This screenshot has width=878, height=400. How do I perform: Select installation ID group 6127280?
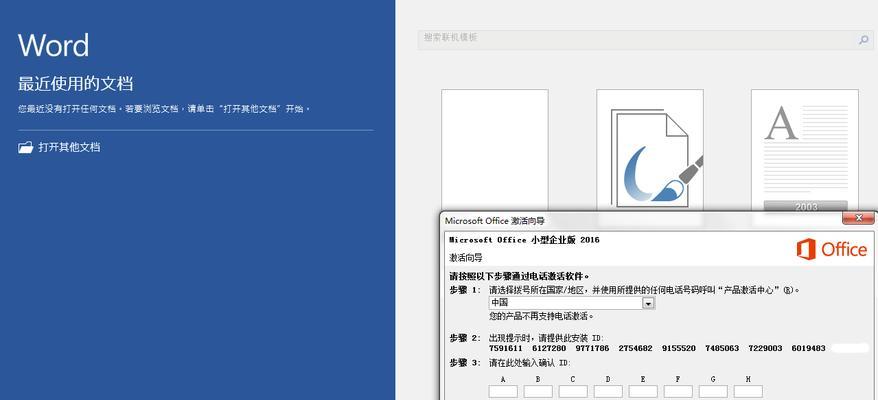[x=549, y=348]
